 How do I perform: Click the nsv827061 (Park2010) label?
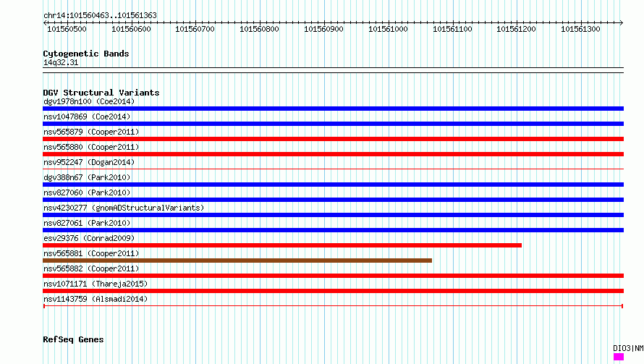[87, 223]
